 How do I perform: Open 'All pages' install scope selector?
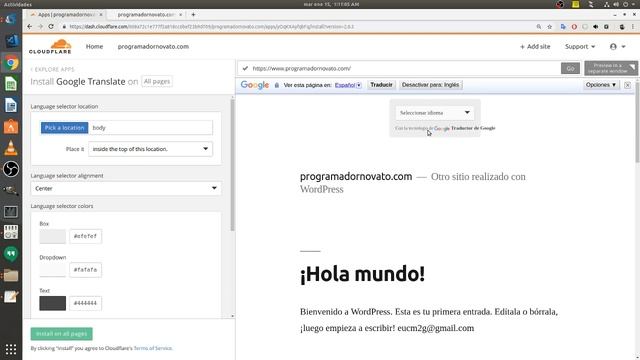point(157,82)
